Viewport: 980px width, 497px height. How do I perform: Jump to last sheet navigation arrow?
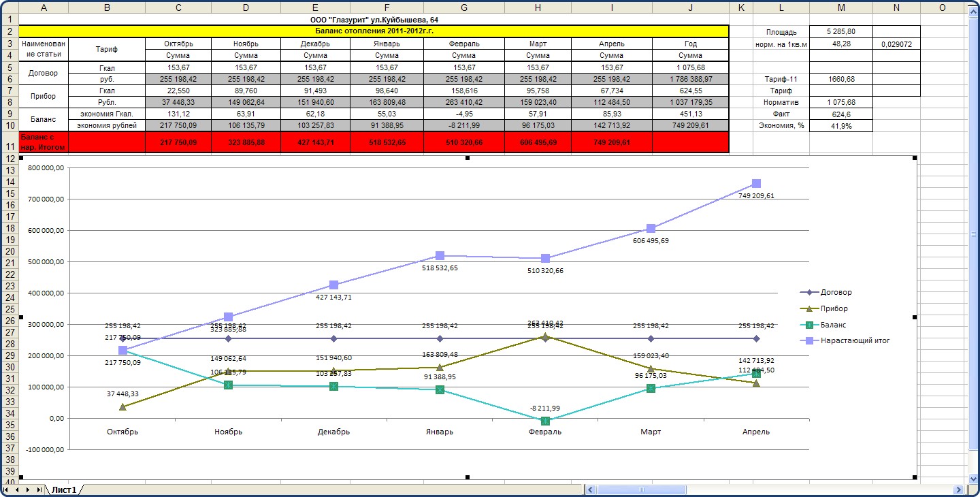pos(39,490)
